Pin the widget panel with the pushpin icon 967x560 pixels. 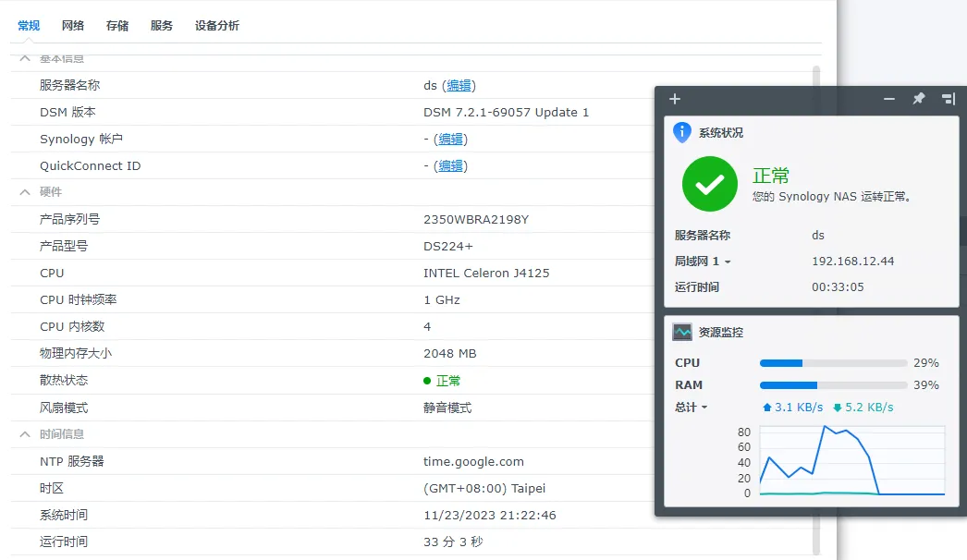click(x=919, y=99)
